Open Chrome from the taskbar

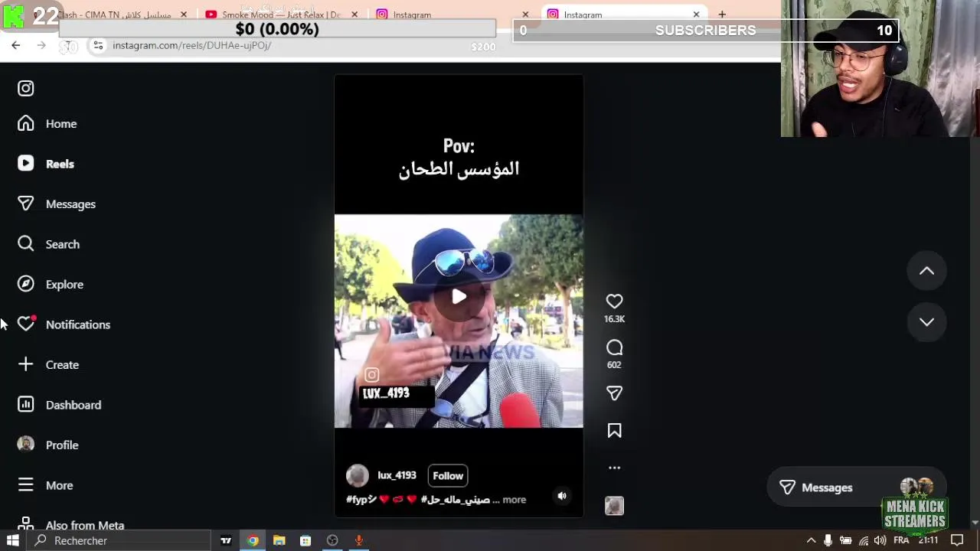tap(253, 540)
